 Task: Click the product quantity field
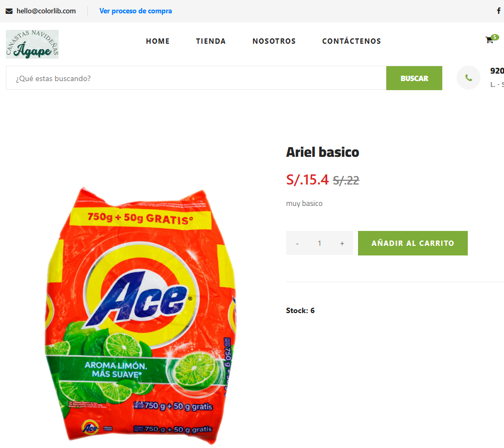(x=320, y=243)
